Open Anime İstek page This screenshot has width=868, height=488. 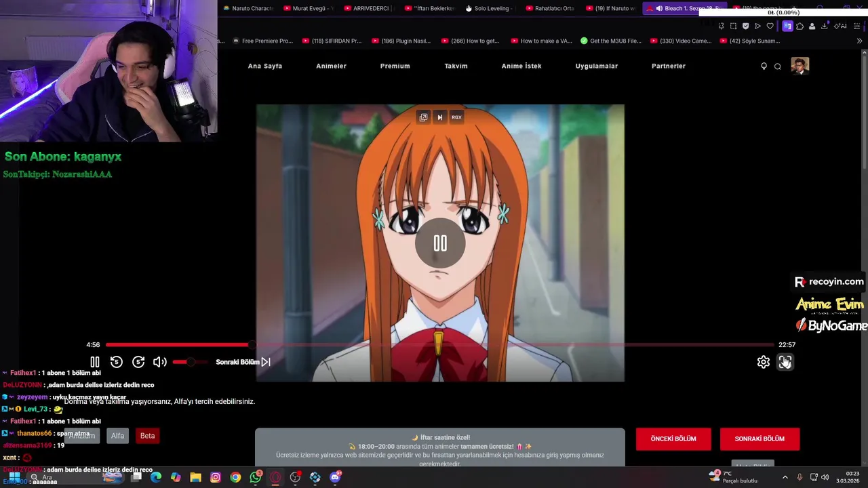pyautogui.click(x=521, y=66)
